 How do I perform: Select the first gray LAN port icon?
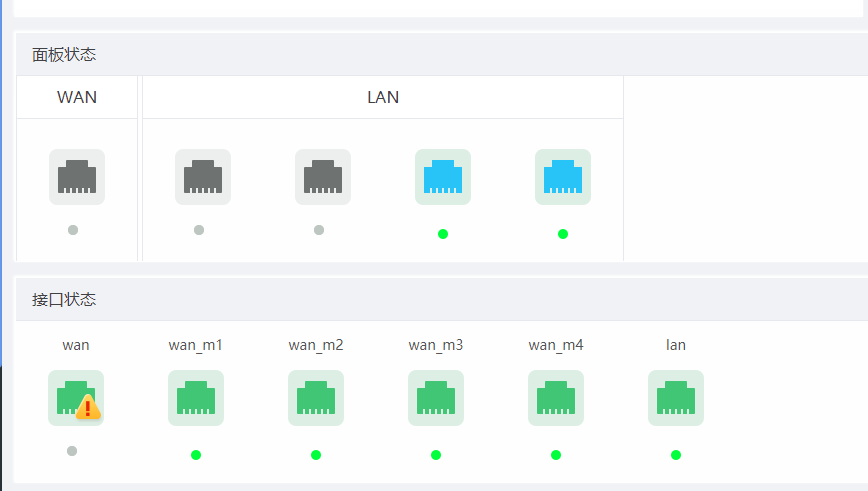(x=202, y=177)
